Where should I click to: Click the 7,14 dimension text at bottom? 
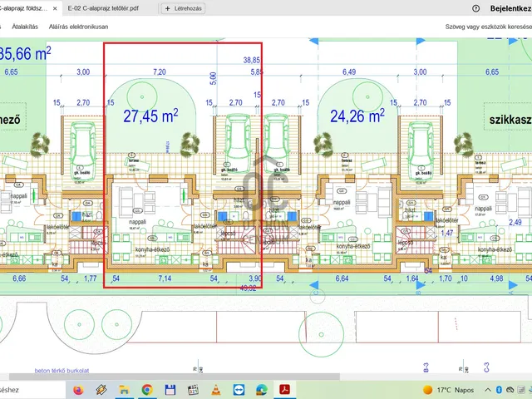click(165, 278)
